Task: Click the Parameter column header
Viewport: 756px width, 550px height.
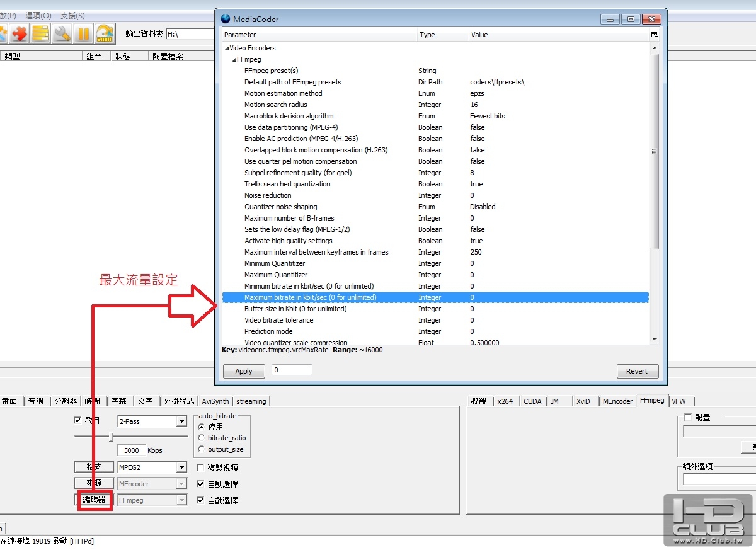Action: [319, 35]
